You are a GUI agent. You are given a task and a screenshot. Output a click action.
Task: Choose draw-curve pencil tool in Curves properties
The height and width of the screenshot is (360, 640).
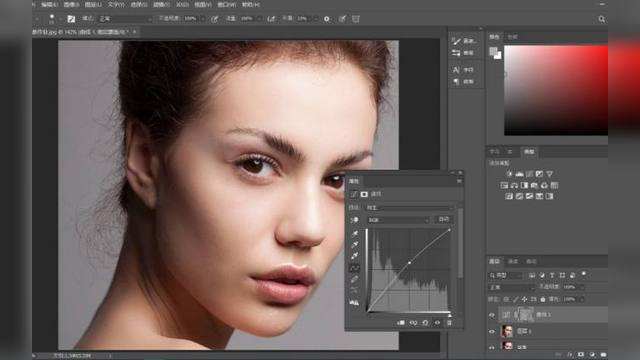pos(355,280)
